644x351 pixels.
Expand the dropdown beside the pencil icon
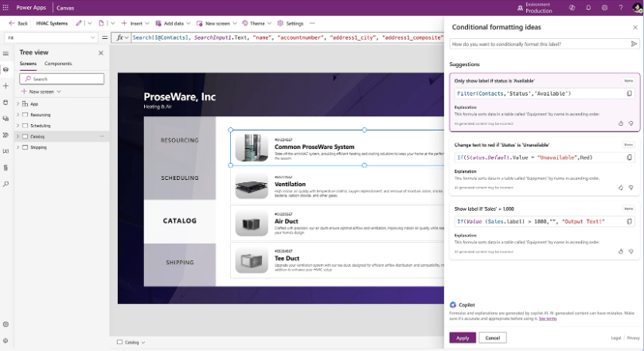[89, 23]
